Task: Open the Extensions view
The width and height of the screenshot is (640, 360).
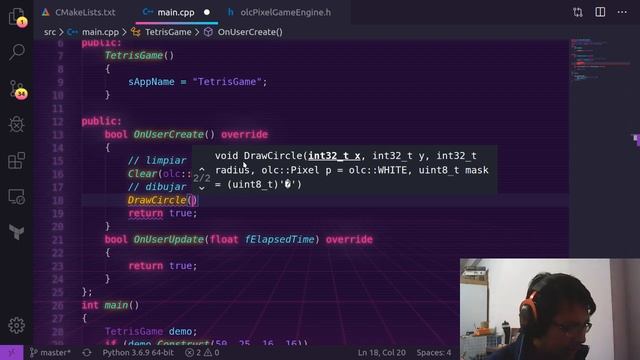Action: [17, 160]
